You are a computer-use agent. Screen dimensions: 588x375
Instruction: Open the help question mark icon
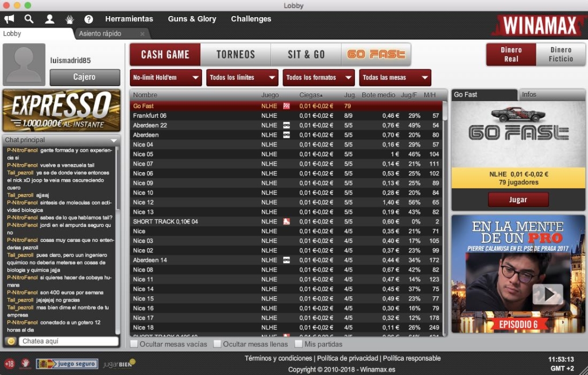pyautogui.click(x=88, y=19)
